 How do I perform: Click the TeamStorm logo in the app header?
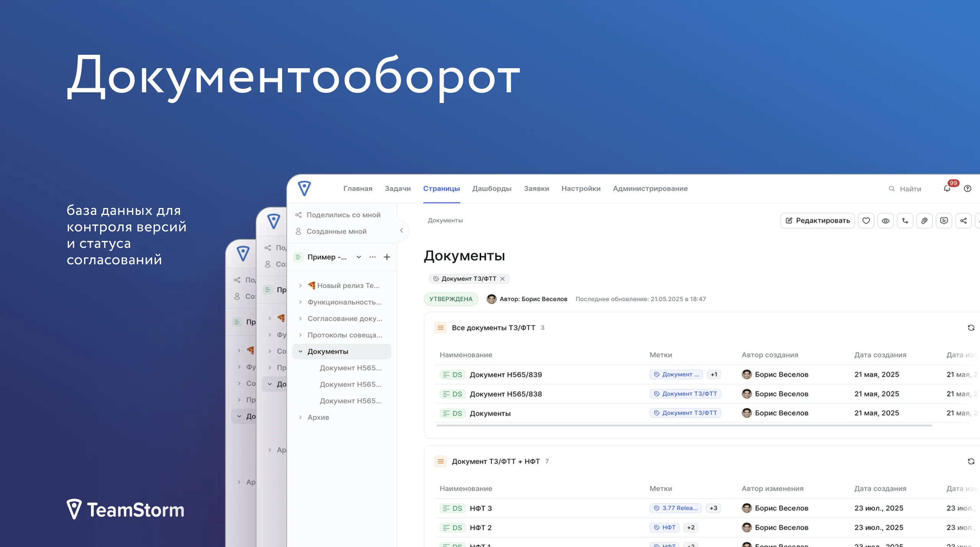click(304, 188)
